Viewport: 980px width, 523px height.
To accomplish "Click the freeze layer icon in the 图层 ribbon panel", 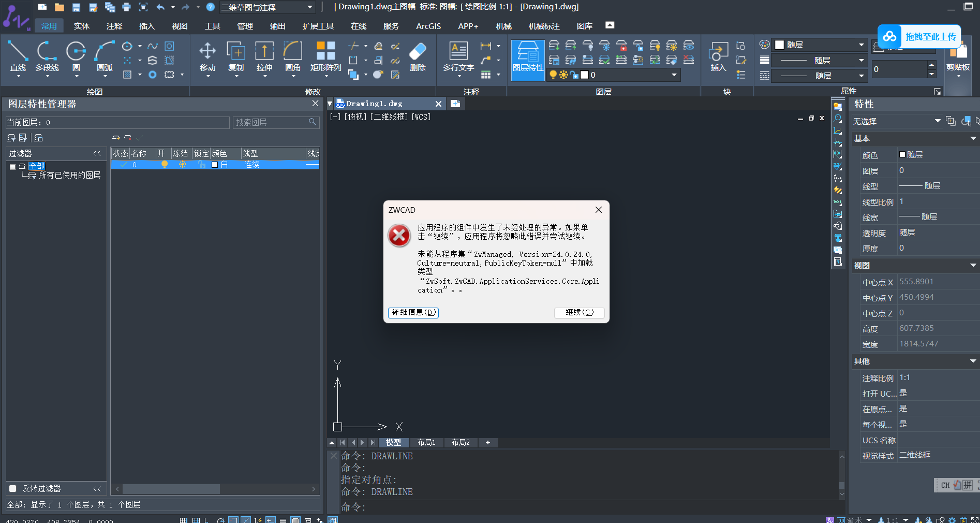I will tap(604, 46).
